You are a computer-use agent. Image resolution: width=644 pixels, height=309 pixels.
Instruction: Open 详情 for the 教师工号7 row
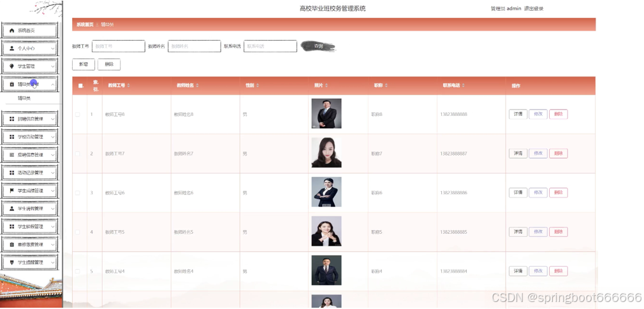pyautogui.click(x=518, y=154)
